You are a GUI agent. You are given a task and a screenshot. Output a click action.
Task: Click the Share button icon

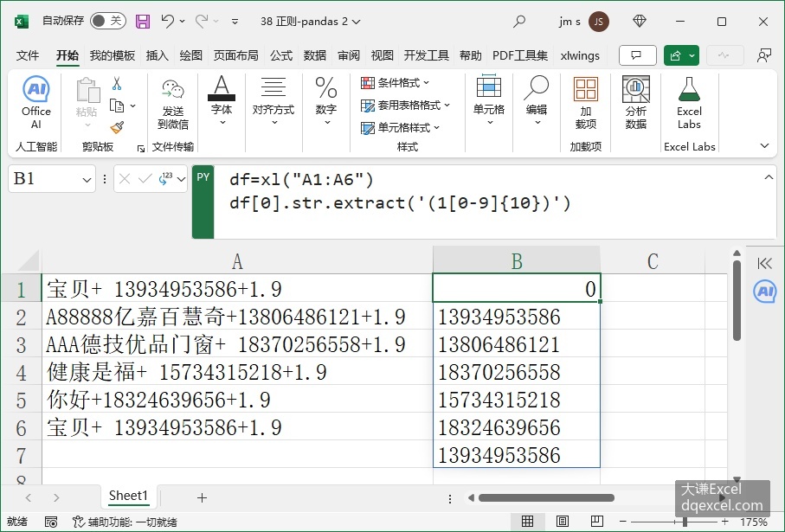coord(675,55)
